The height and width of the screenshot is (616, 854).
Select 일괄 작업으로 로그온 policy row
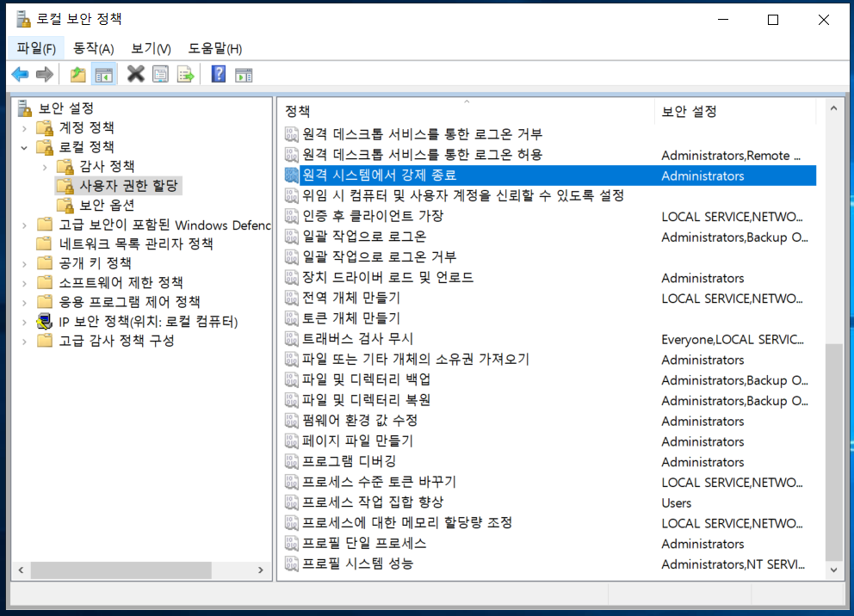[549, 237]
